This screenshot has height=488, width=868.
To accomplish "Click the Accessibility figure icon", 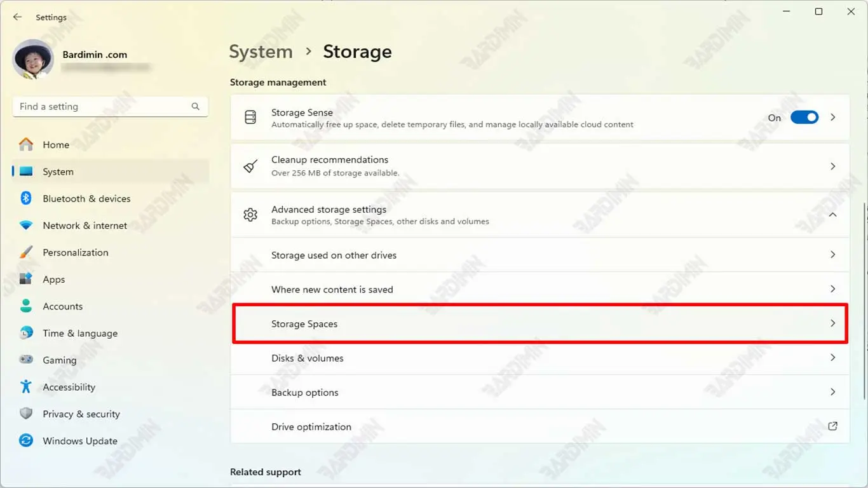I will pyautogui.click(x=26, y=386).
